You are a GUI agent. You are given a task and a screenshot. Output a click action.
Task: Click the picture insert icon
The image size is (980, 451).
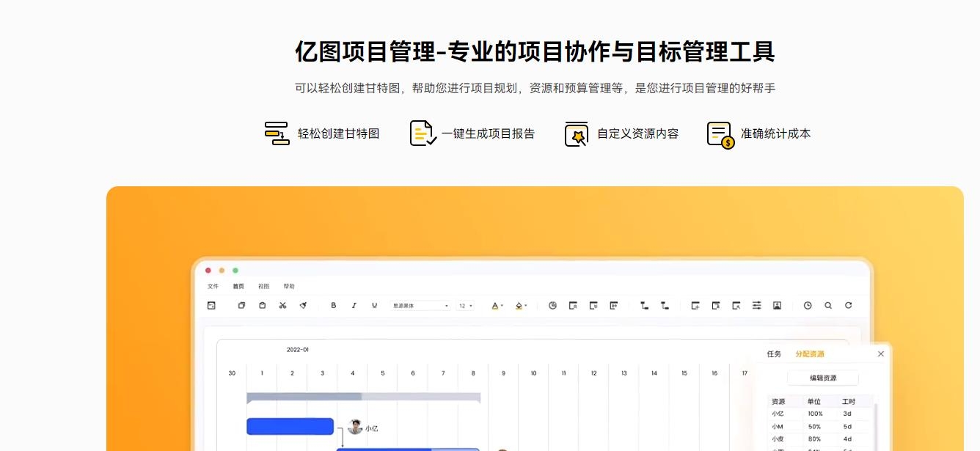[777, 305]
